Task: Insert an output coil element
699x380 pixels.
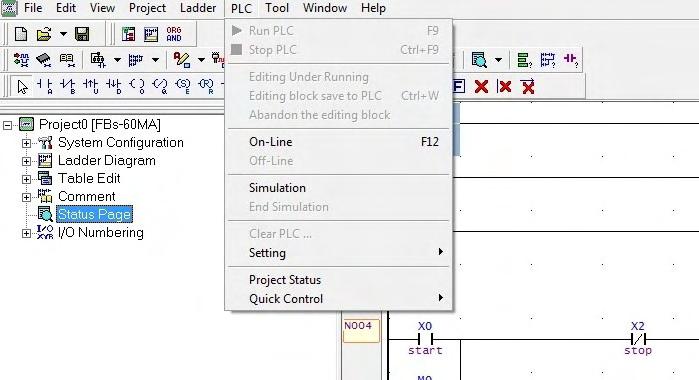Action: pos(137,86)
